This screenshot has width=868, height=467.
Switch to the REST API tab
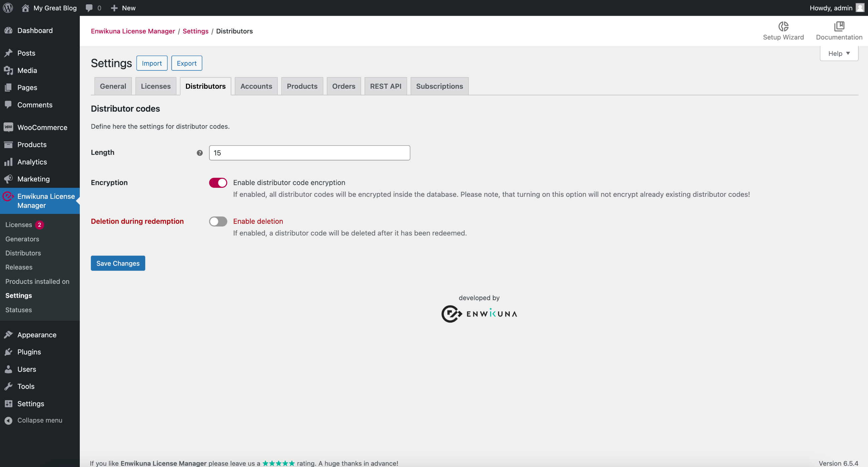pyautogui.click(x=386, y=86)
